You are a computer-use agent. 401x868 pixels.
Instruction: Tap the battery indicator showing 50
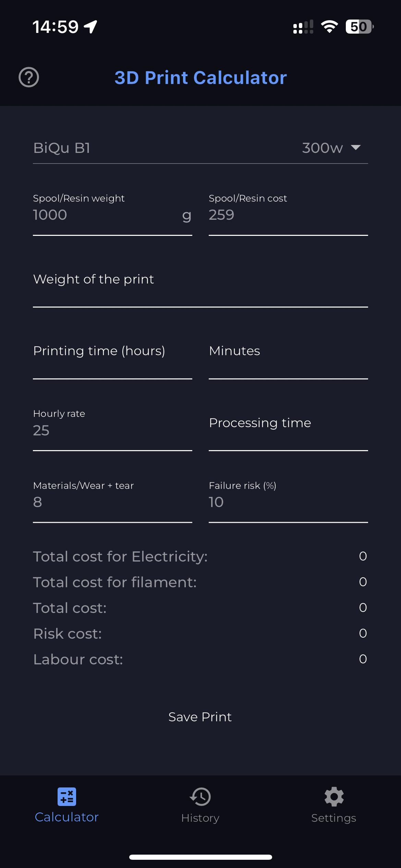[x=360, y=27]
